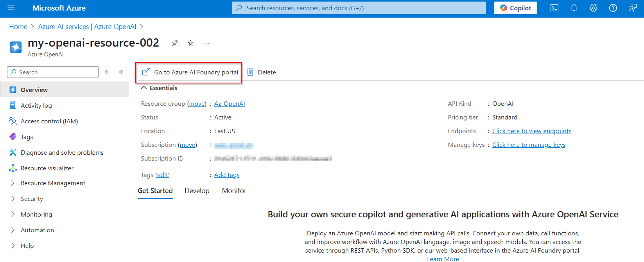Image resolution: width=644 pixels, height=262 pixels.
Task: Expand Resource Management group
Action: [13, 183]
